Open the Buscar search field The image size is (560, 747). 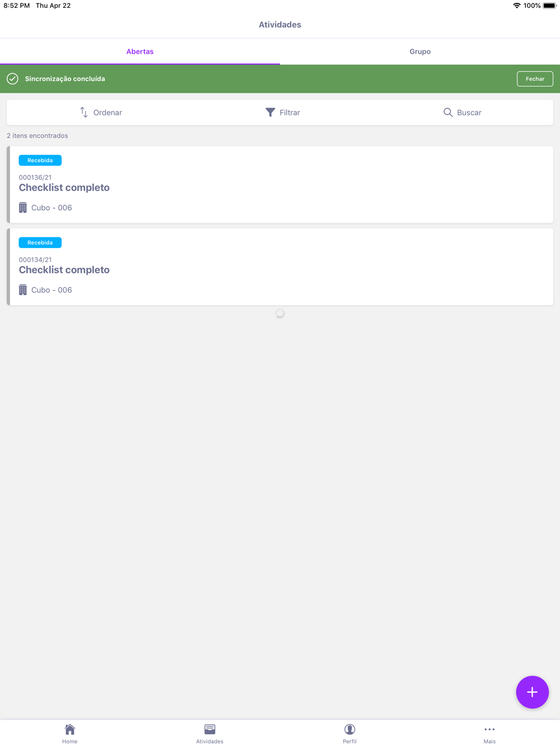462,113
